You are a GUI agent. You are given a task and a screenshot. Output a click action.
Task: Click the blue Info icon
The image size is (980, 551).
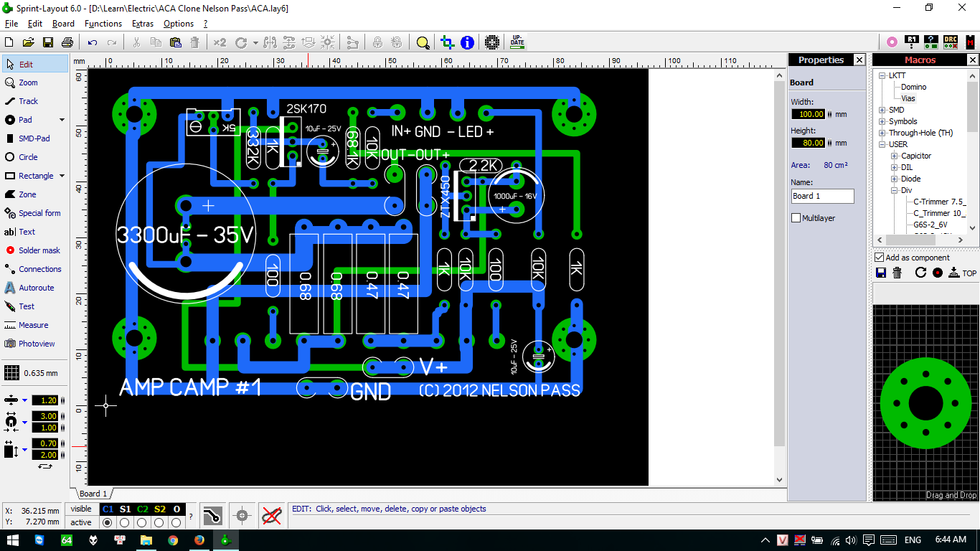point(468,42)
